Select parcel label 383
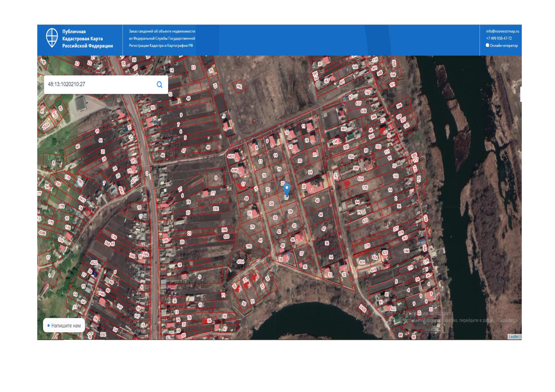Viewport: 555px width, 392px height. pyautogui.click(x=346, y=147)
